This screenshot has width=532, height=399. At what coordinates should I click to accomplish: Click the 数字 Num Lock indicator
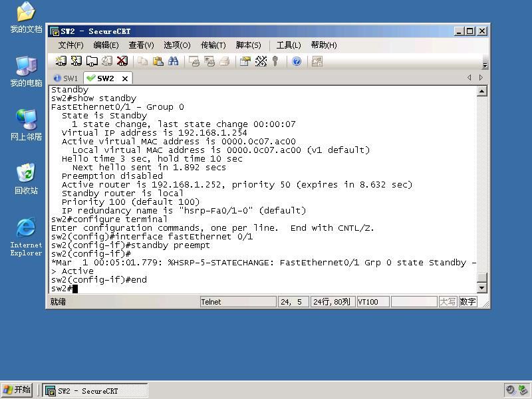click(x=468, y=302)
